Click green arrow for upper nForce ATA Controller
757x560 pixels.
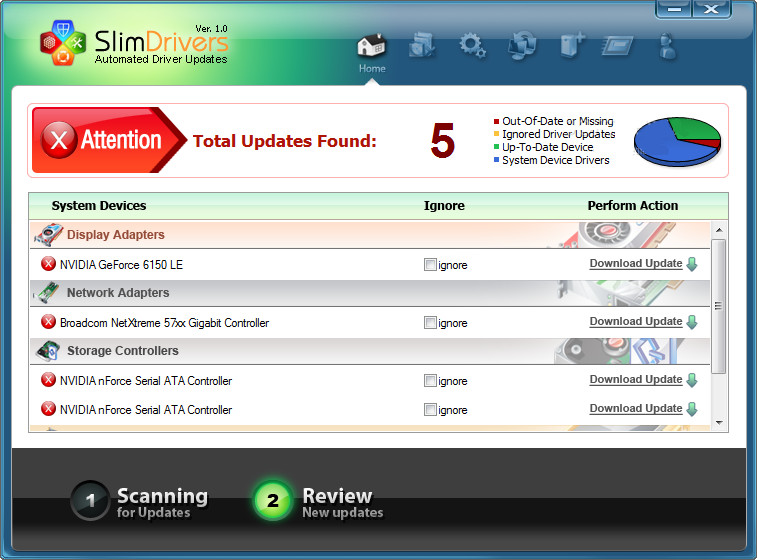692,380
